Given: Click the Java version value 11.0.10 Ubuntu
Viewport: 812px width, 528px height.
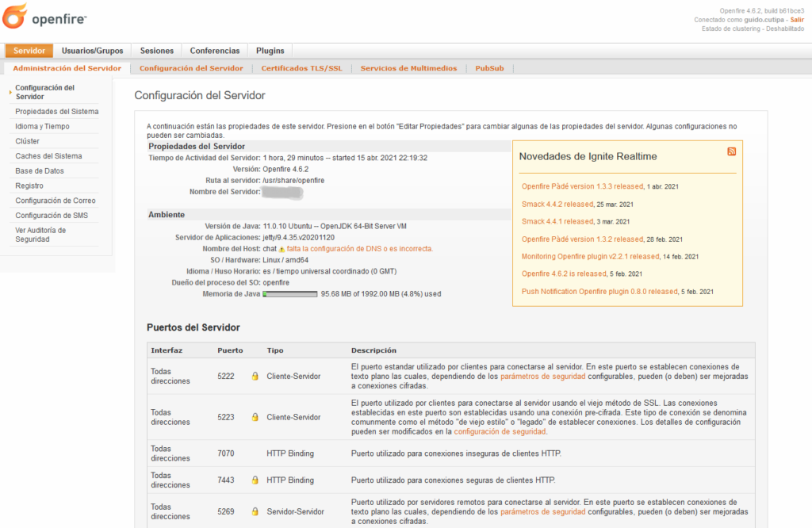Looking at the screenshot, I should click(x=335, y=226).
